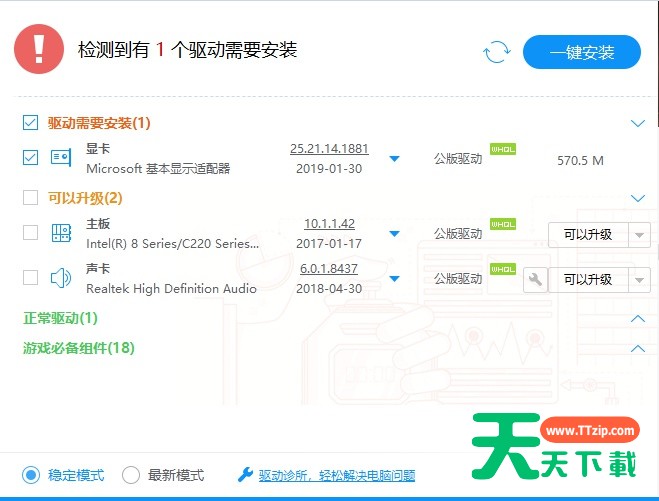Viewport: 659px width, 501px height.
Task: Expand the 游戏必备组件(18) section
Action: 638,348
